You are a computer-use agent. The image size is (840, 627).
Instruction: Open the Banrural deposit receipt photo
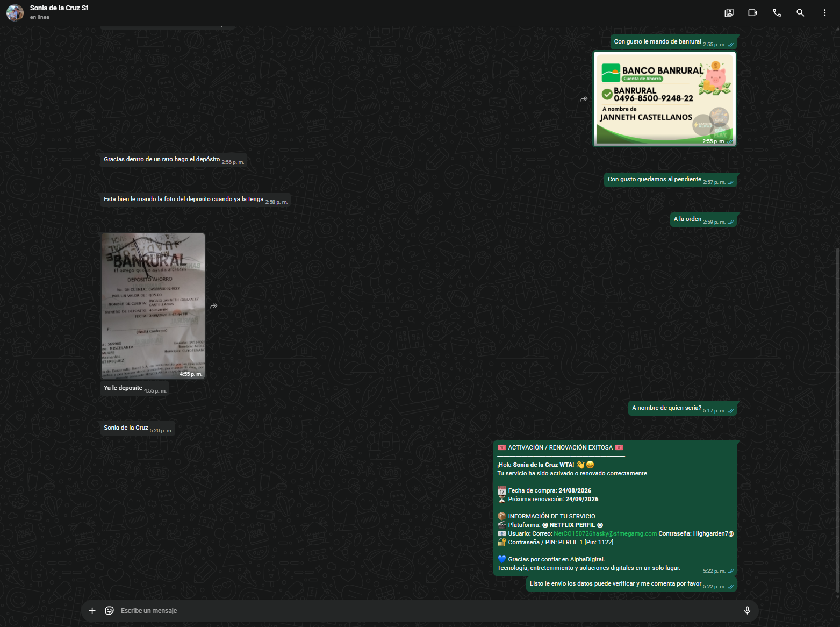(153, 306)
